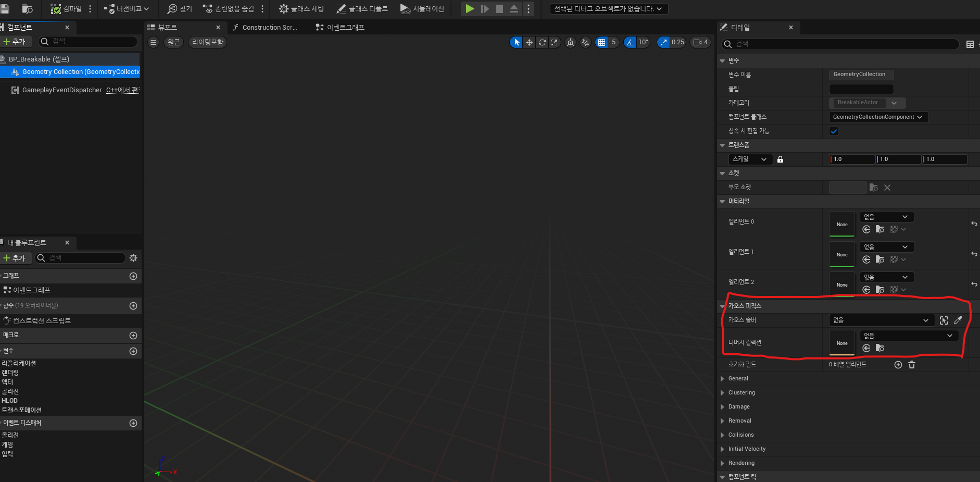Select the Details (디테일) panel tab
980x482 pixels.
[740, 27]
